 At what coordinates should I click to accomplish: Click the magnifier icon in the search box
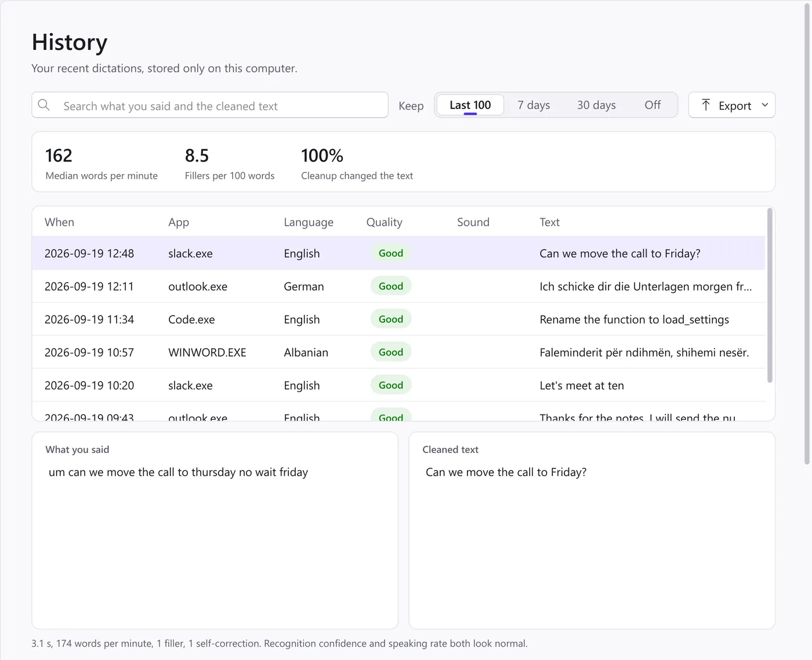pos(43,105)
